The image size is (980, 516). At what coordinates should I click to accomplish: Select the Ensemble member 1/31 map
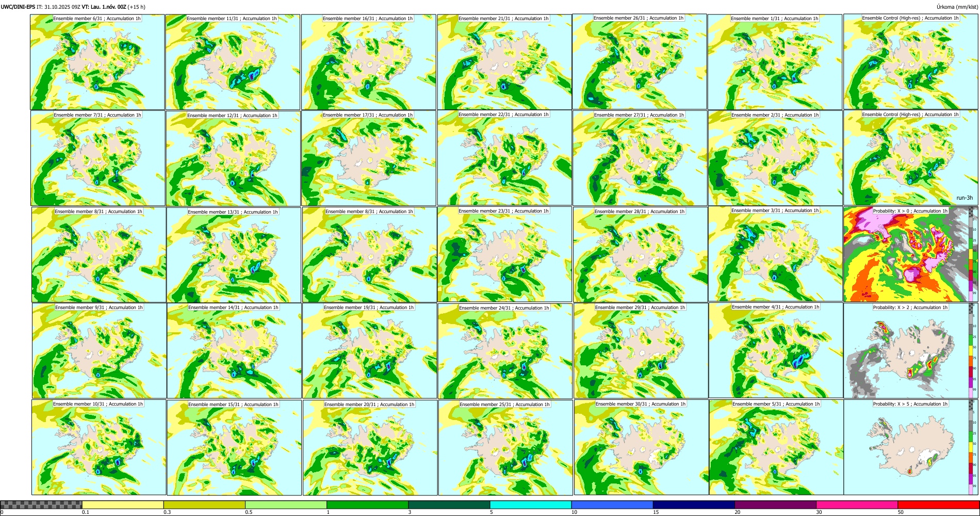(x=775, y=62)
